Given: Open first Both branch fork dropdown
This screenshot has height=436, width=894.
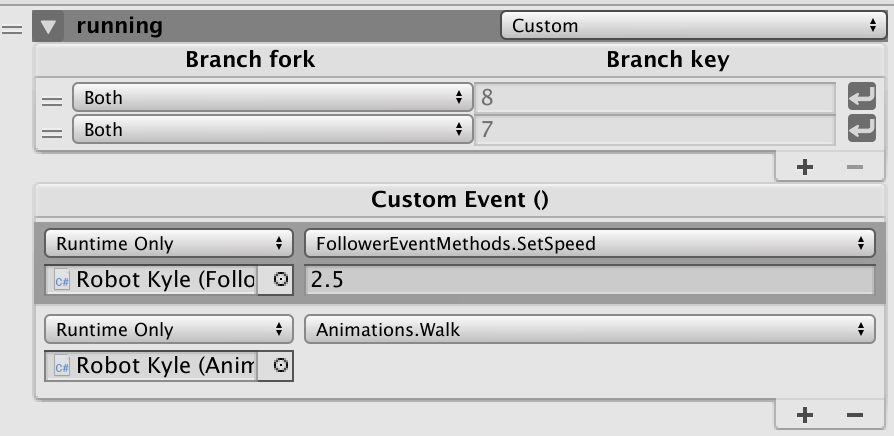Looking at the screenshot, I should coord(273,97).
